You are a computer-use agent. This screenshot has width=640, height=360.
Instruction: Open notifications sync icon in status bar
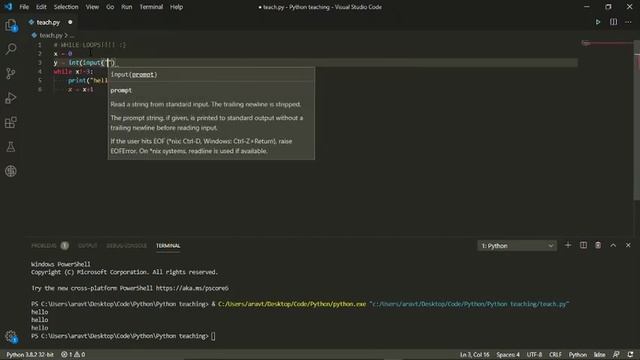point(630,354)
